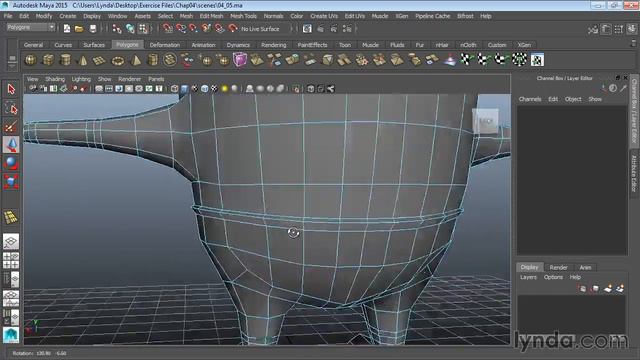
Task: Create a polygon pipe from the shelf
Action: [153, 60]
